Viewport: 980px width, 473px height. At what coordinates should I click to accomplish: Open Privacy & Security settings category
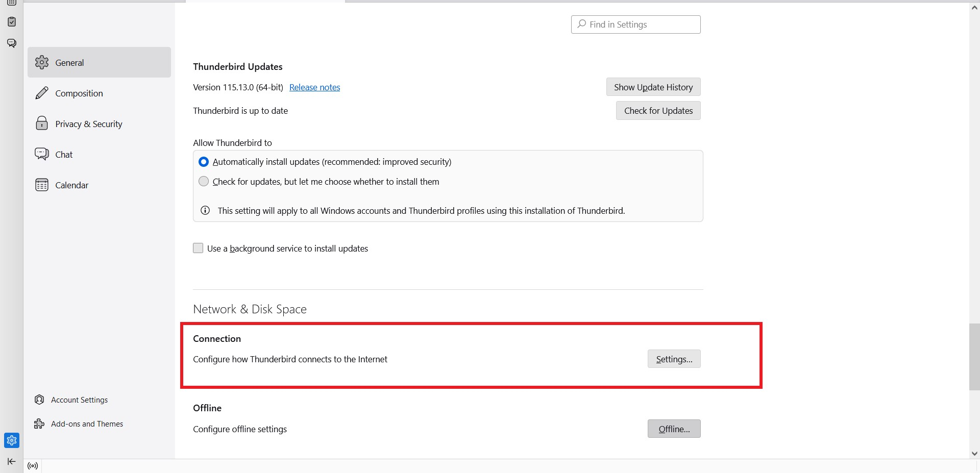pyautogui.click(x=88, y=124)
